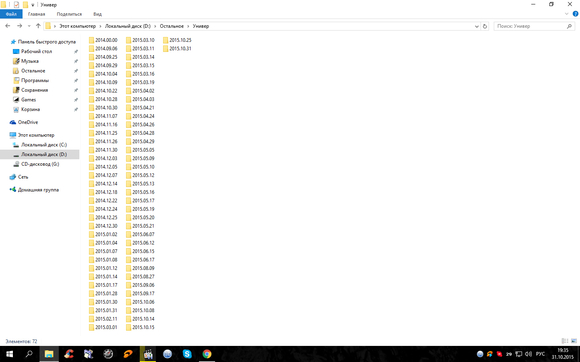
Task: Expand the ribbon with the chevron
Action: point(567,14)
